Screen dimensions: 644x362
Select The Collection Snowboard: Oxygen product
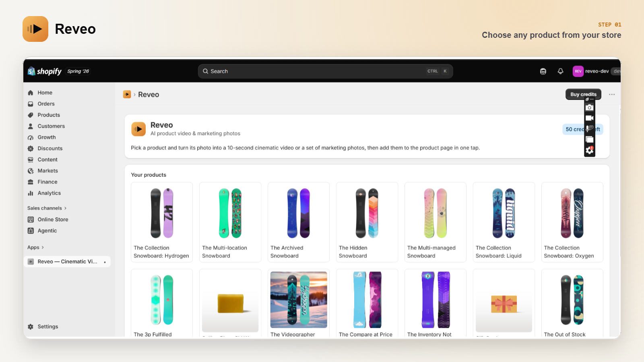pos(572,222)
